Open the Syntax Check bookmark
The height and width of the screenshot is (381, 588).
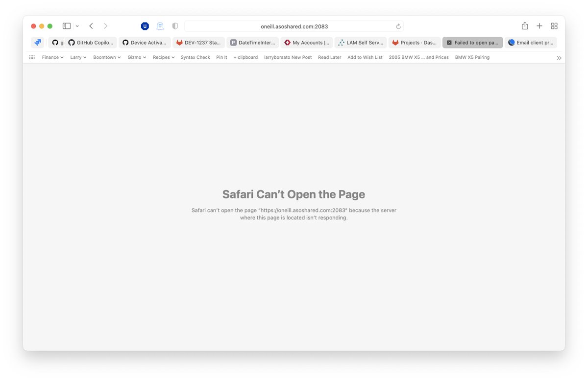(x=195, y=57)
